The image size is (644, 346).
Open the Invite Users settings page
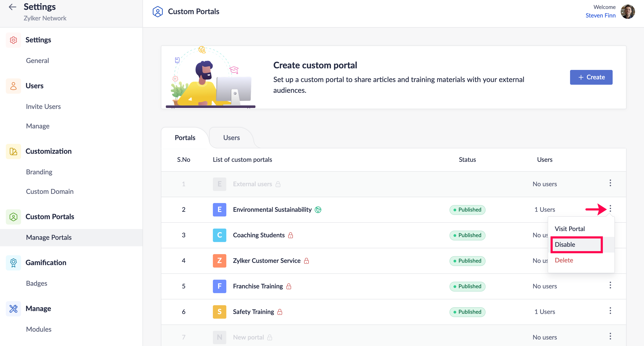pos(43,106)
